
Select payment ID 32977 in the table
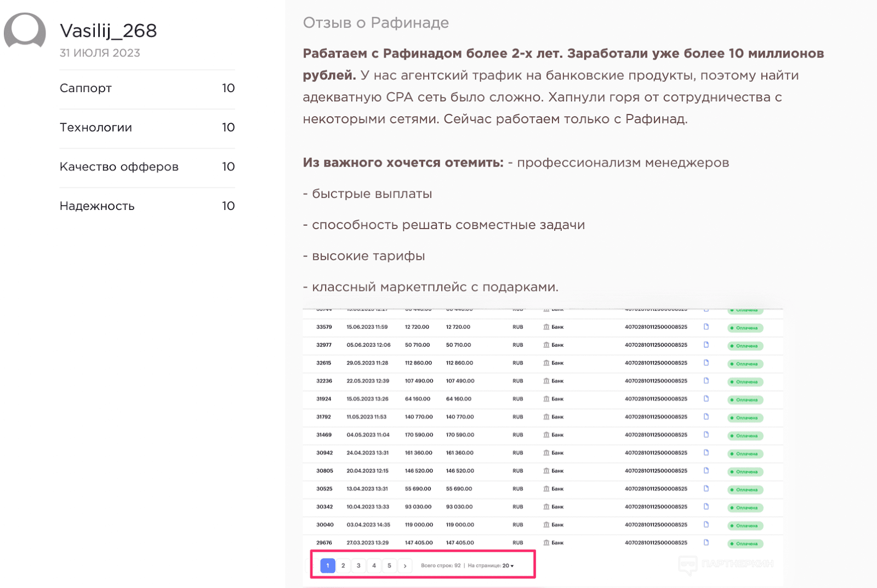pyautogui.click(x=324, y=345)
